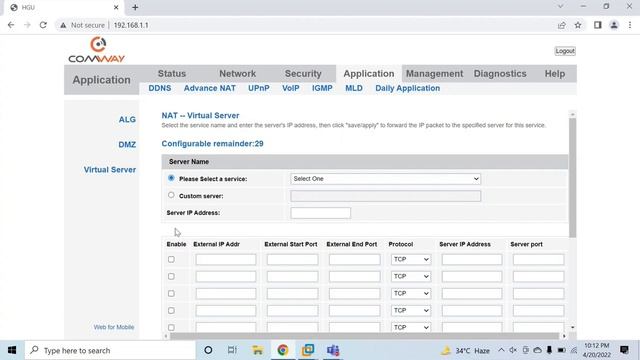Switch to the Management tab
The height and width of the screenshot is (360, 640).
[x=434, y=74]
